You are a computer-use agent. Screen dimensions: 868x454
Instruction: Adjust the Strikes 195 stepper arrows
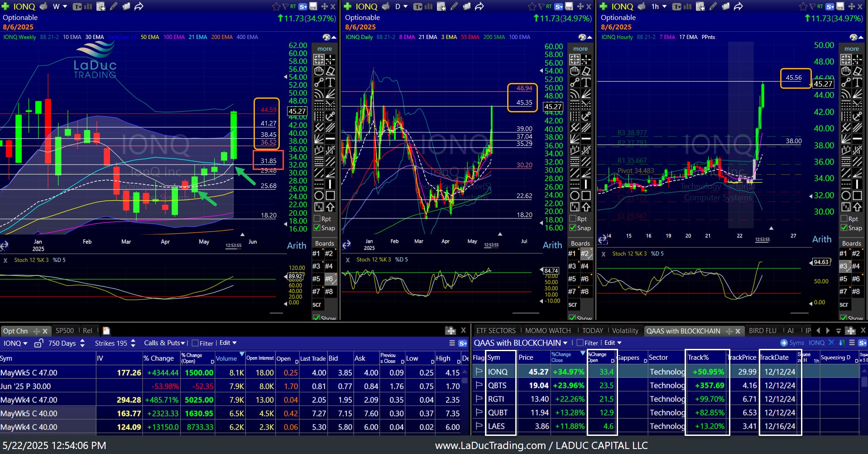(x=133, y=343)
